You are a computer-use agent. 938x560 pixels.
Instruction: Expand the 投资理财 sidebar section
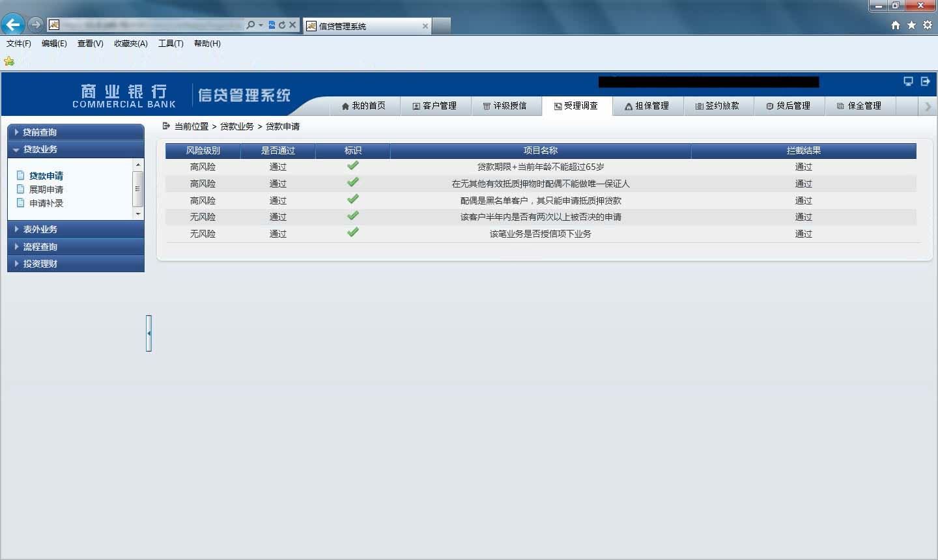(x=76, y=264)
